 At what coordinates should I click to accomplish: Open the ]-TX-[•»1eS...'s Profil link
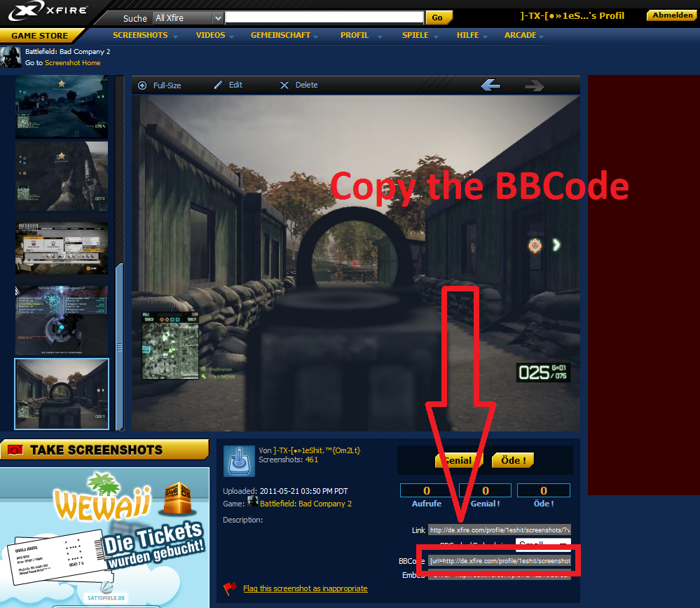point(572,15)
